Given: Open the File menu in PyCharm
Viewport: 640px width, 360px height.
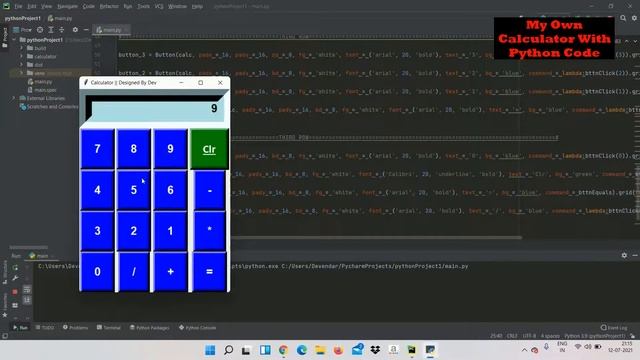Looking at the screenshot, I should click(x=18, y=7).
